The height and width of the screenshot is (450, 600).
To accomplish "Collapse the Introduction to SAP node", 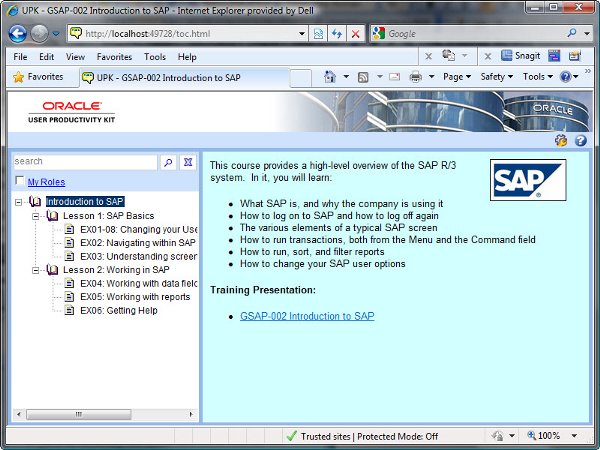I will tap(18, 202).
